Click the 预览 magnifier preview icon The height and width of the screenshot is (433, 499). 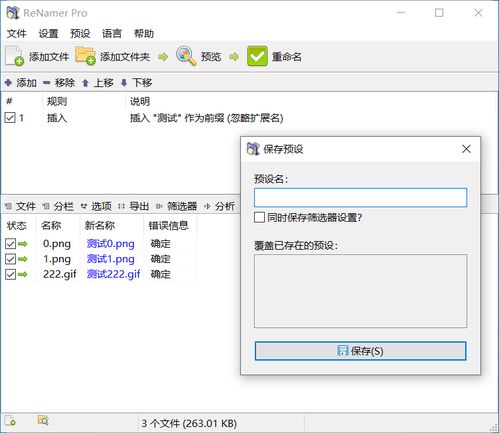click(x=186, y=56)
